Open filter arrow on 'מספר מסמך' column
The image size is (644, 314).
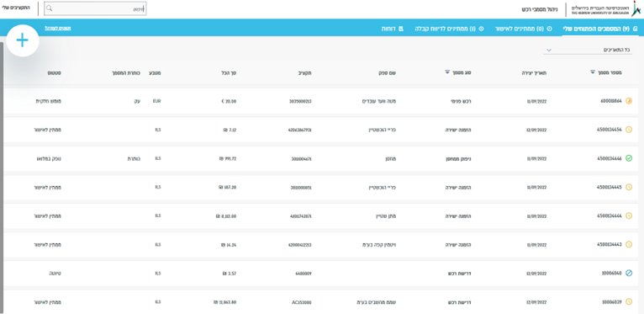click(x=592, y=72)
